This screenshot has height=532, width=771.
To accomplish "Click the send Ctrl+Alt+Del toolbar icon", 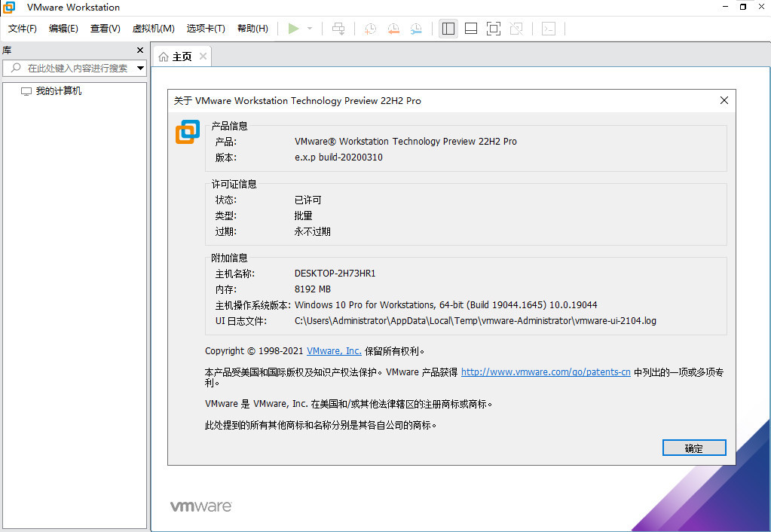I will (x=338, y=29).
